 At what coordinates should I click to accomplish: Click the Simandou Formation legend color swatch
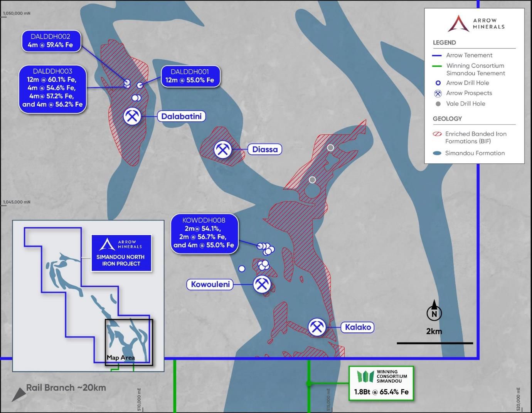tap(437, 153)
